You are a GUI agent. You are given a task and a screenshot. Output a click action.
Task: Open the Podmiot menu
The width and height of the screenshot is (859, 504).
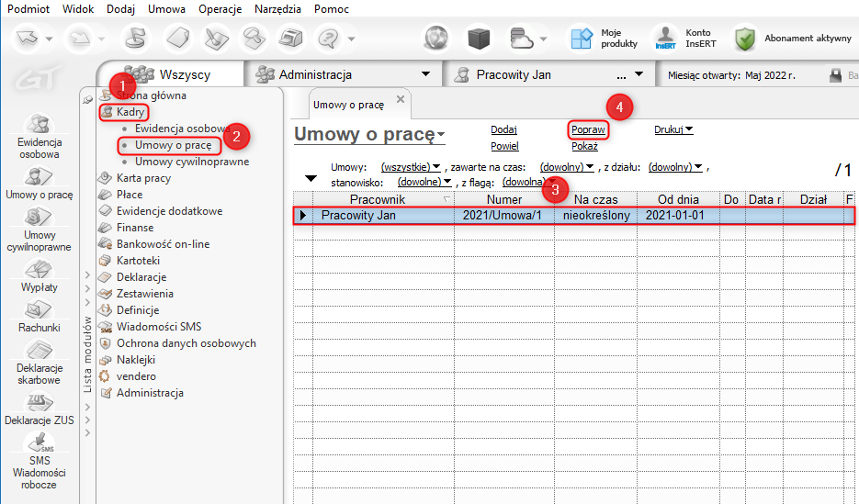click(28, 9)
